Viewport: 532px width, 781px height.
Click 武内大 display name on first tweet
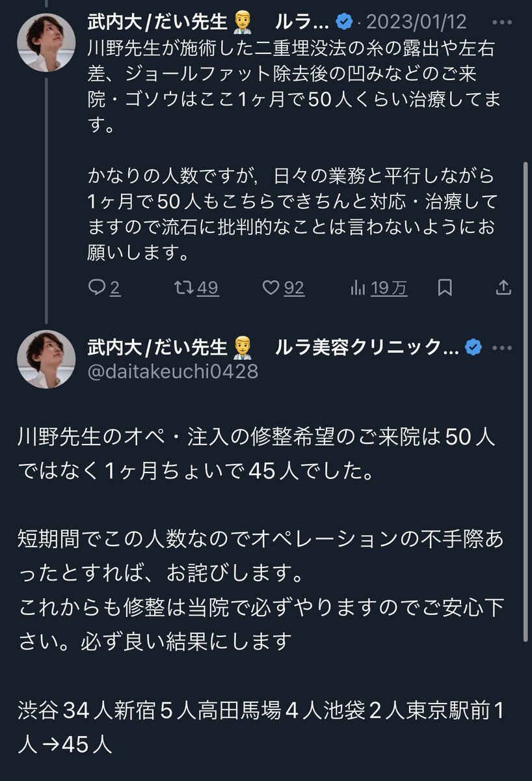tap(159, 23)
